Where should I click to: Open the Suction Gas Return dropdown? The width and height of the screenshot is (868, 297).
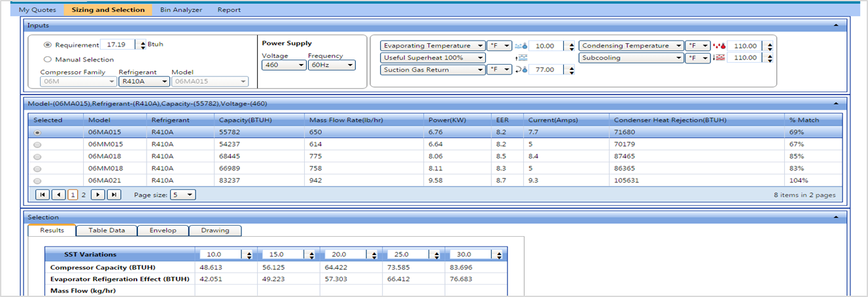point(432,69)
